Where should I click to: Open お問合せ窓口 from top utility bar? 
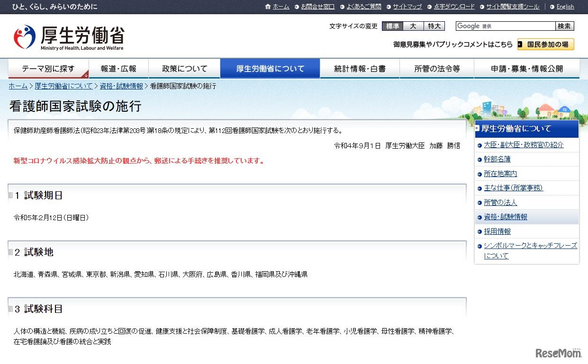[317, 7]
